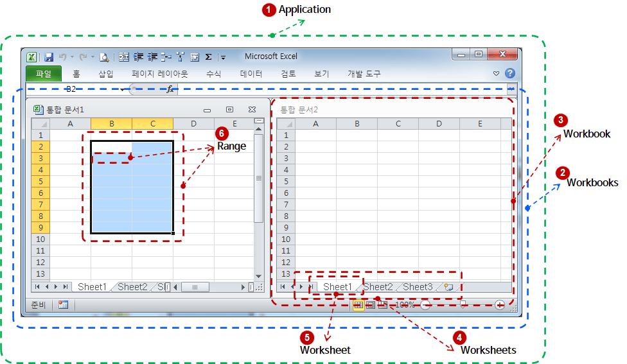The height and width of the screenshot is (364, 627).
Task: Switch to Page Layout view button
Action: 370,305
